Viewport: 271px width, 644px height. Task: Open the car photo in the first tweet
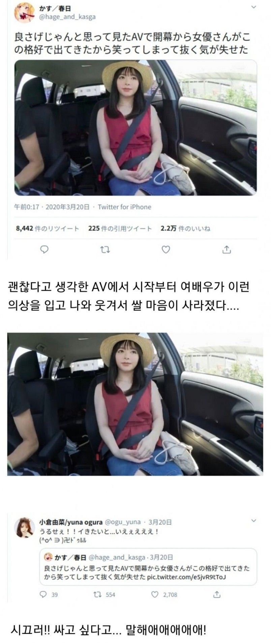pos(135,127)
